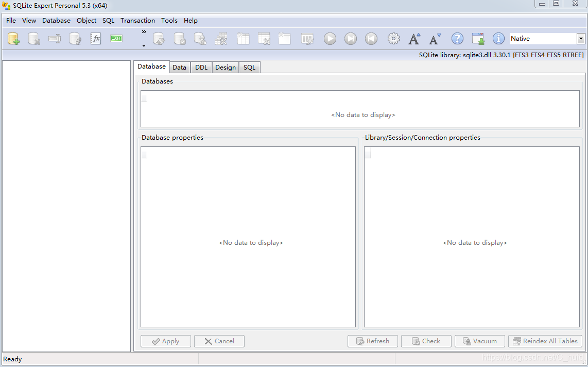This screenshot has width=588, height=367.
Task: Open the Native style dropdown arrow
Action: point(581,39)
